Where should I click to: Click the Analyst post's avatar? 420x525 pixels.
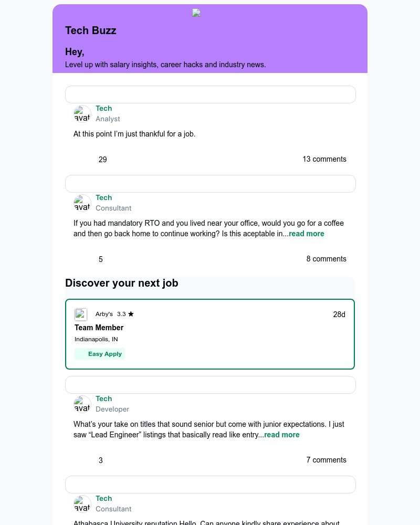(x=82, y=114)
